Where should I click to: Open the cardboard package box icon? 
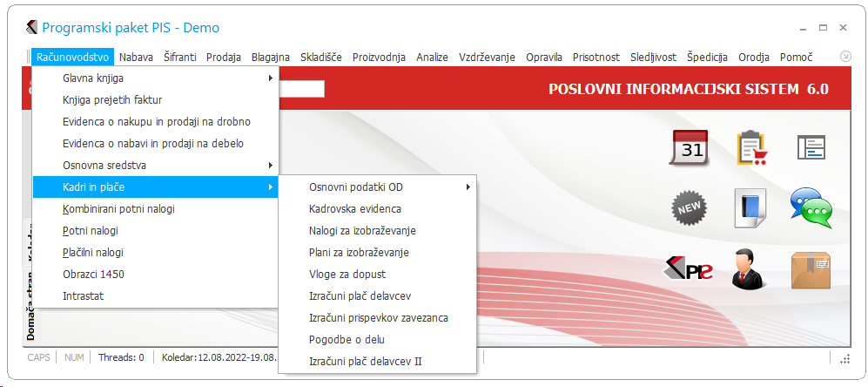[x=811, y=269]
